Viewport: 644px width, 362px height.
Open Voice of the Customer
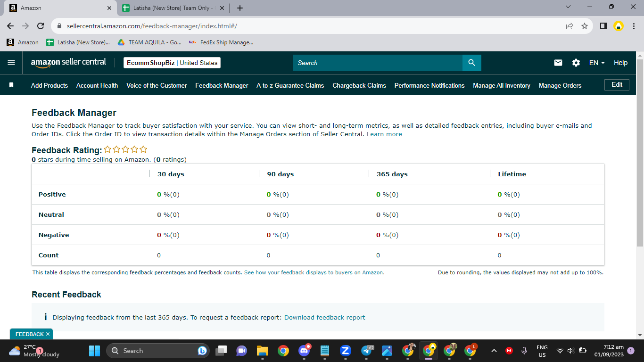coord(157,85)
